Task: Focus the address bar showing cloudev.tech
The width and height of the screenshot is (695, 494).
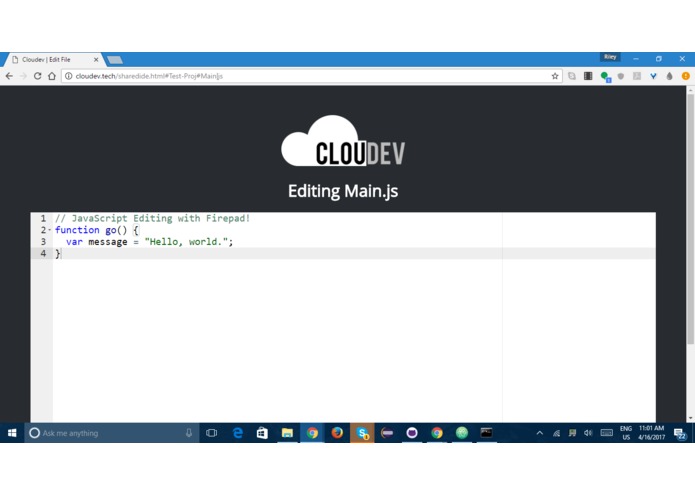Action: pyautogui.click(x=310, y=76)
